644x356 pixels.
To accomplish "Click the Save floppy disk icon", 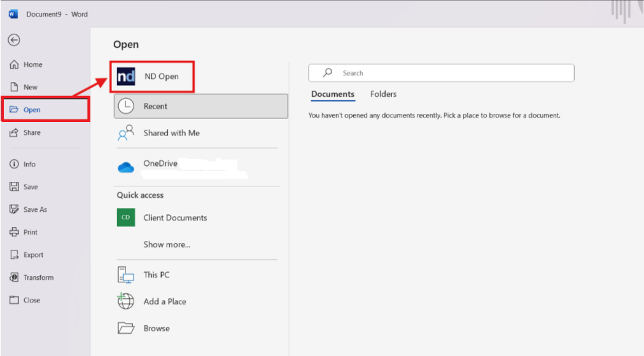I will click(14, 187).
